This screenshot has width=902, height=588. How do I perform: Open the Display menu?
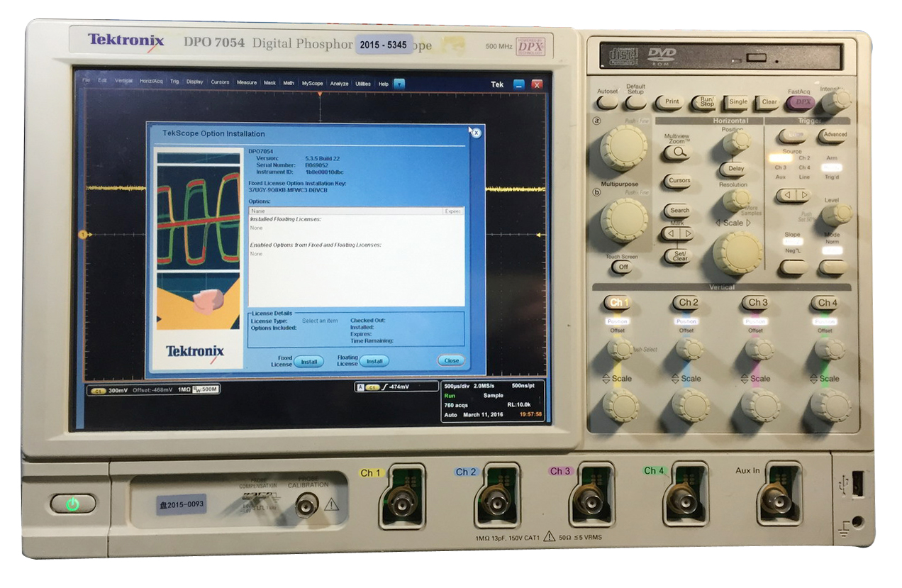(194, 82)
